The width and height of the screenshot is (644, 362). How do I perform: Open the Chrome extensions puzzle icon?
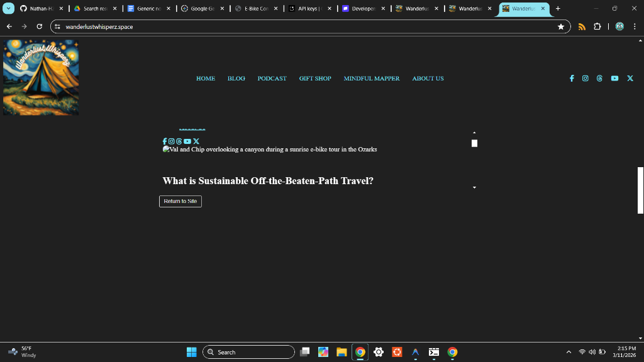(597, 27)
